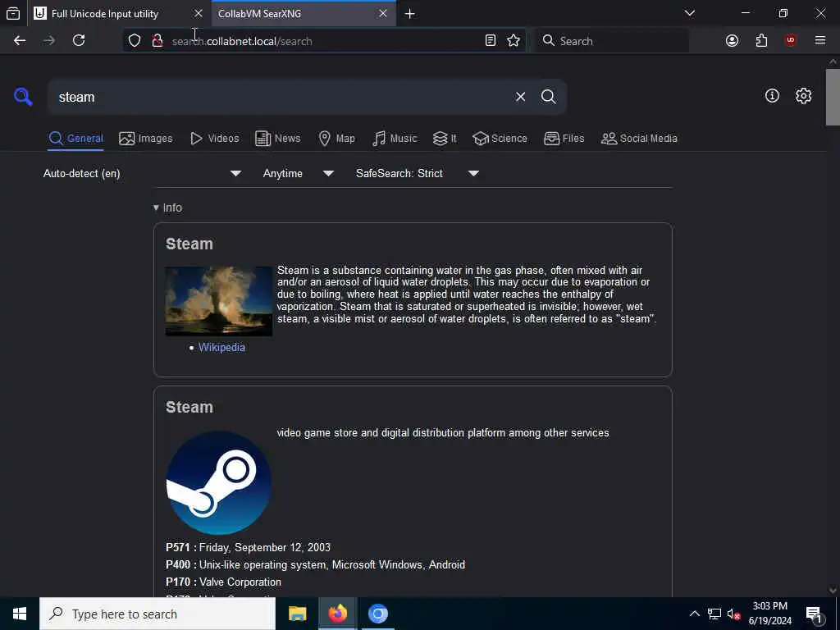This screenshot has width=840, height=630.
Task: Switch to the Science category
Action: [500, 139]
